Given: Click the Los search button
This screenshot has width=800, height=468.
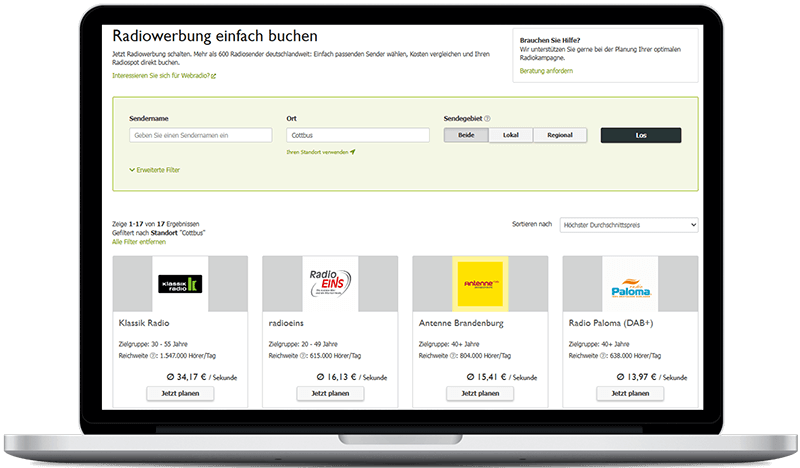Looking at the screenshot, I should (641, 135).
